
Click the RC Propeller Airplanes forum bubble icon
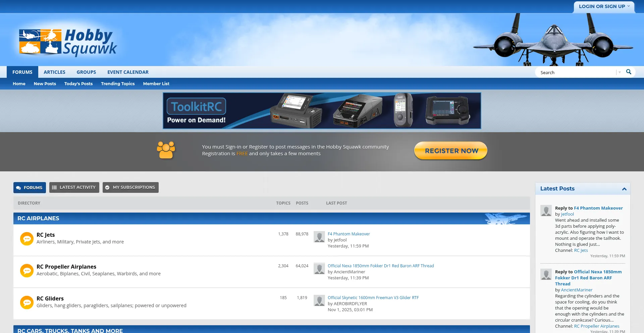[x=26, y=271]
